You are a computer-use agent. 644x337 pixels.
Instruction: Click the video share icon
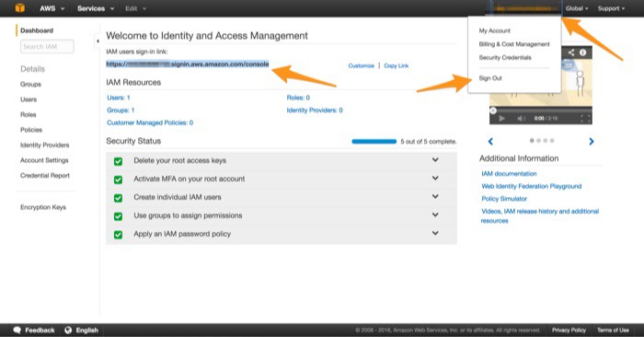[571, 52]
